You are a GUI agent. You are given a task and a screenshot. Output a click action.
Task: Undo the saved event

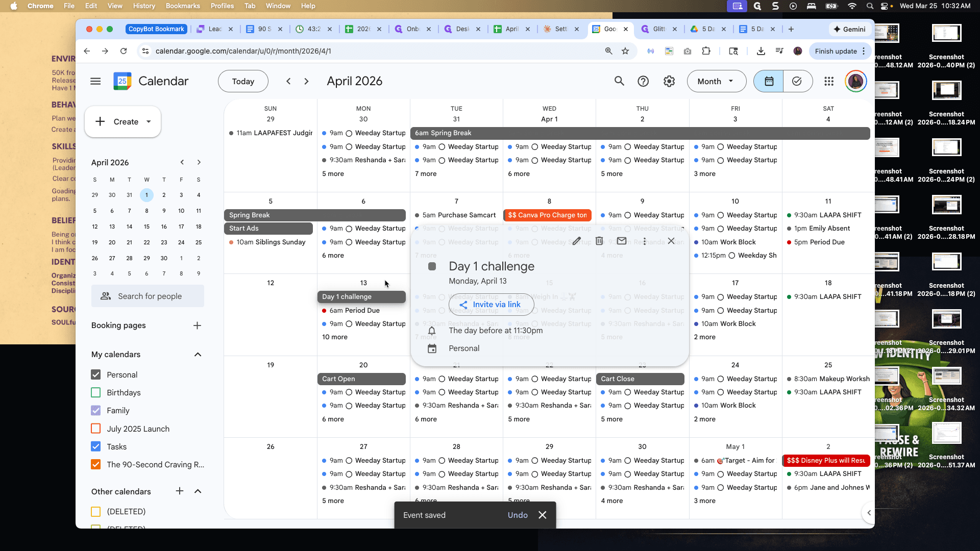[x=518, y=515]
